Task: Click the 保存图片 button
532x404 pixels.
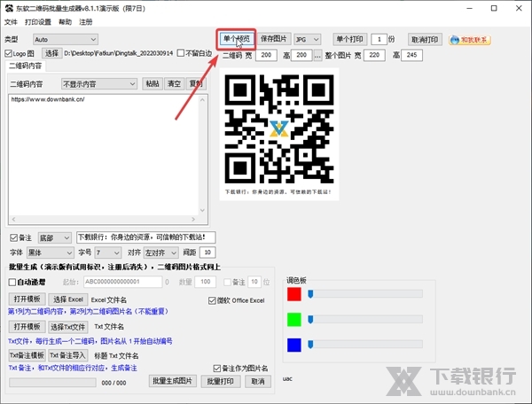Action: 274,40
